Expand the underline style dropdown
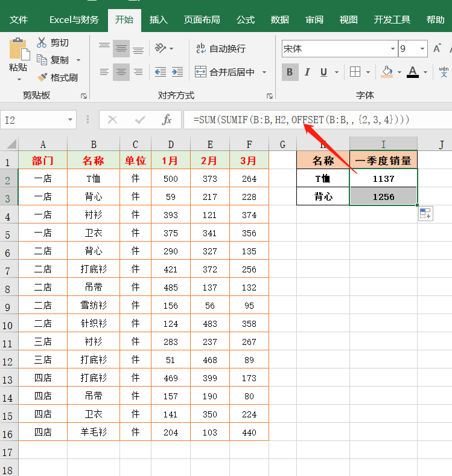Image resolution: width=452 pixels, height=476 pixels. point(336,72)
